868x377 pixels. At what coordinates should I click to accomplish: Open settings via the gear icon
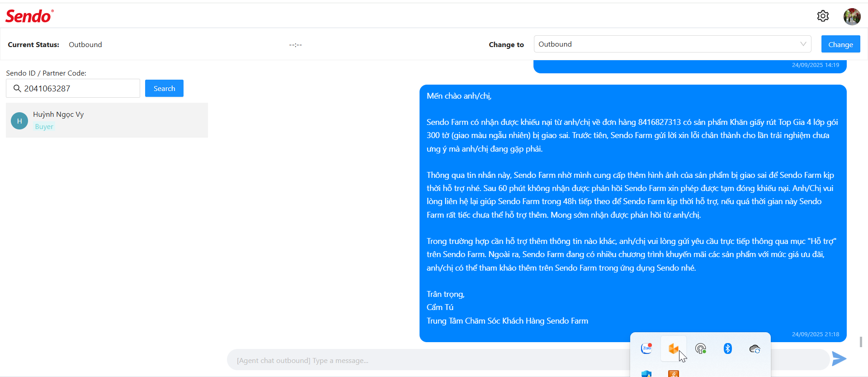tap(823, 16)
